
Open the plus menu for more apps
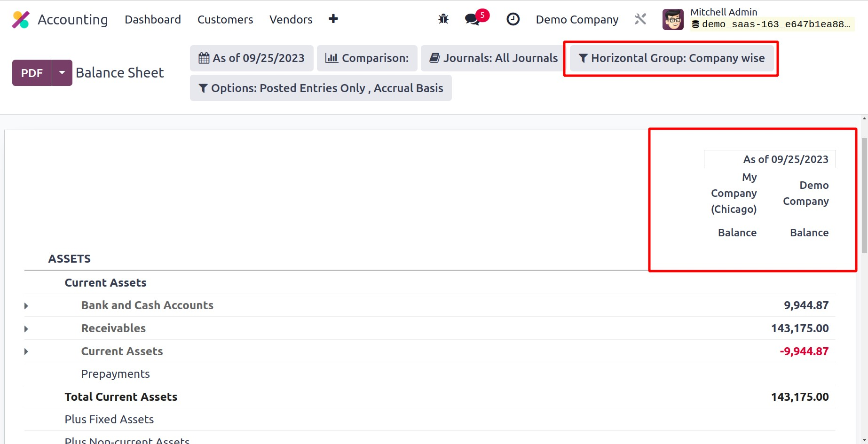[x=333, y=19]
